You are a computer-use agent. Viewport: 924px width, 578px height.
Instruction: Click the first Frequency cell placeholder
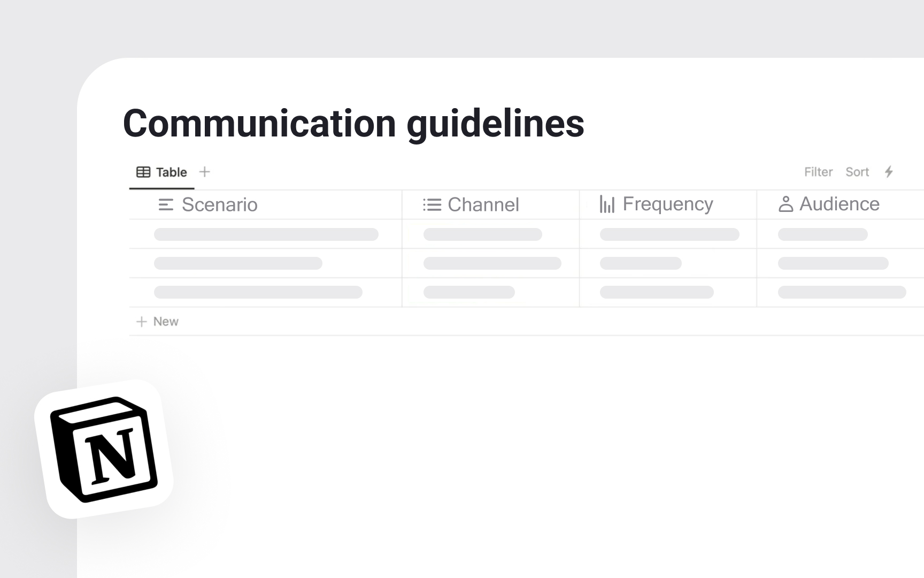click(669, 234)
